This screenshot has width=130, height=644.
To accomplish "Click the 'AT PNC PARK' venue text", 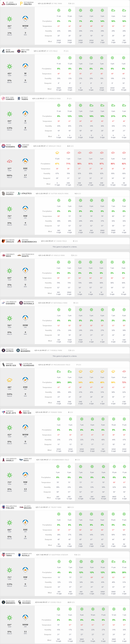I will 57,3.
